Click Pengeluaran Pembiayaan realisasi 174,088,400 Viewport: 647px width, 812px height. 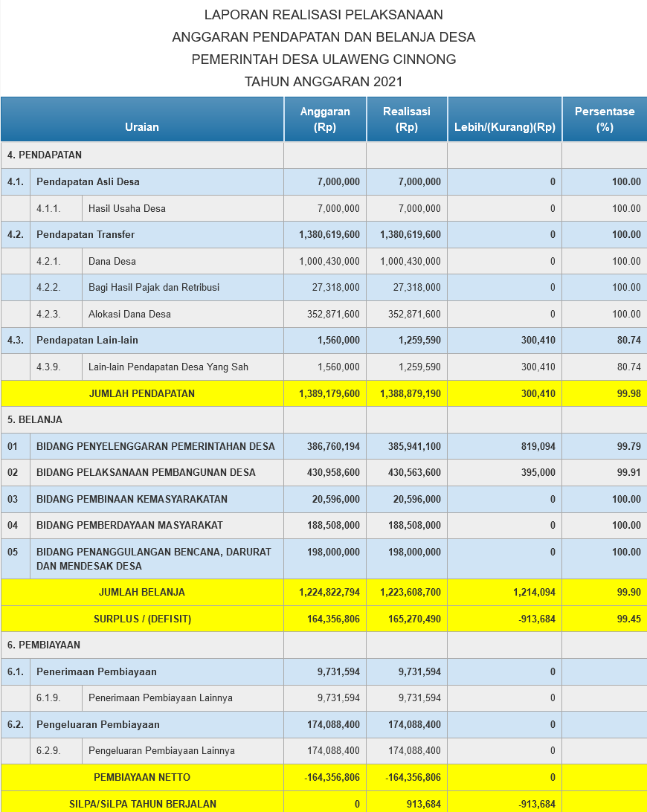tap(414, 724)
